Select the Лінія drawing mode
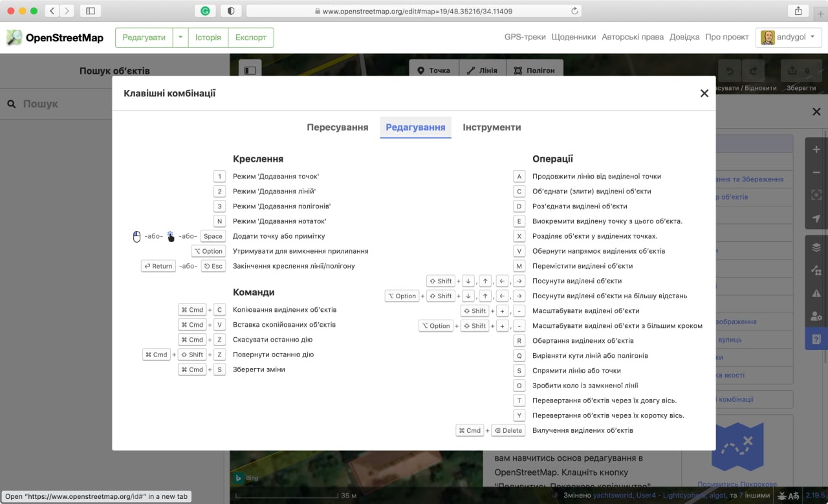Viewport: 828px width, 504px height. 482,70
